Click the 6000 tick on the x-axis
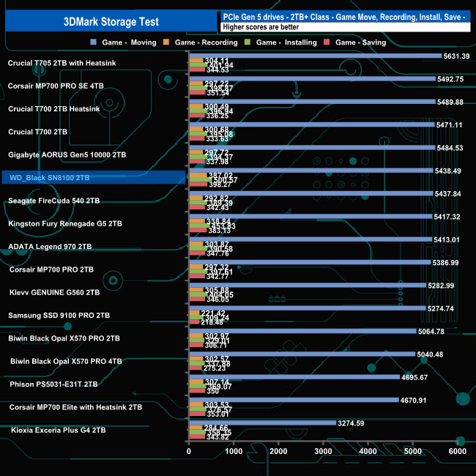The width and height of the screenshot is (476, 476). point(458,451)
